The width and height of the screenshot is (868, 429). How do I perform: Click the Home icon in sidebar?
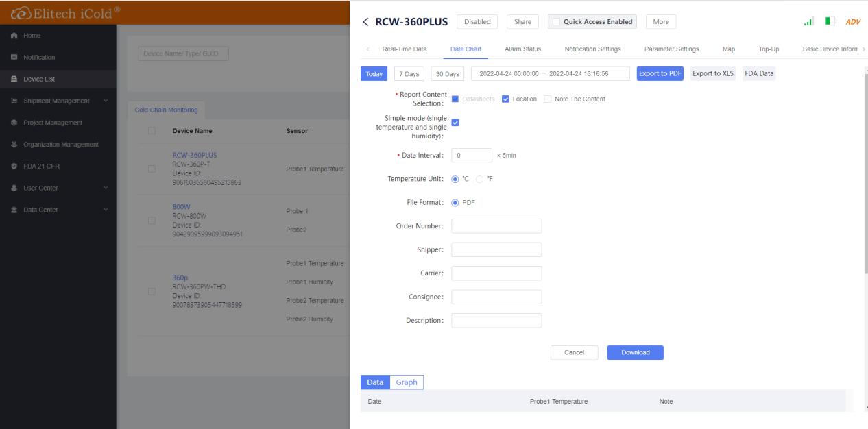tap(14, 35)
